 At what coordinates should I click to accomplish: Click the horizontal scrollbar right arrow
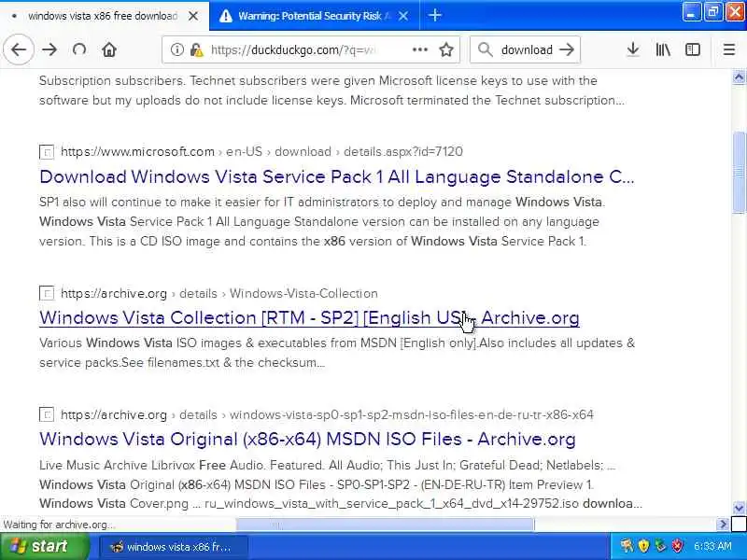(723, 525)
